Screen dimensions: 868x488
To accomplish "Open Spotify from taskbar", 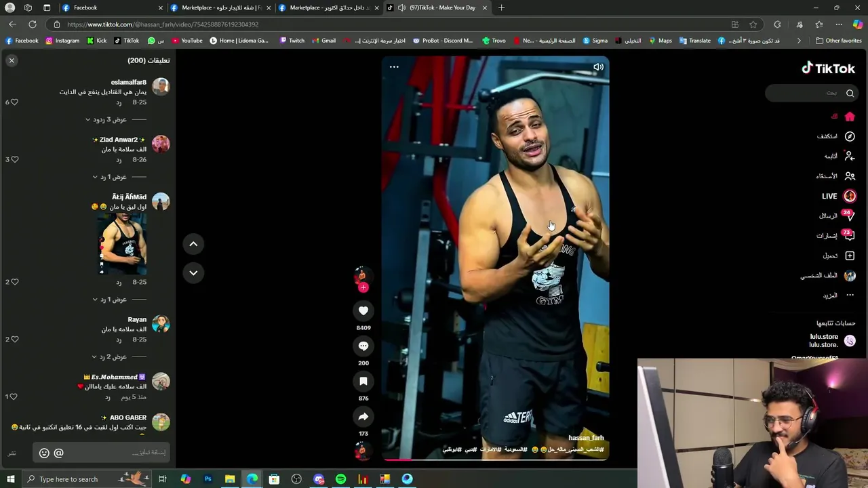I will (340, 479).
